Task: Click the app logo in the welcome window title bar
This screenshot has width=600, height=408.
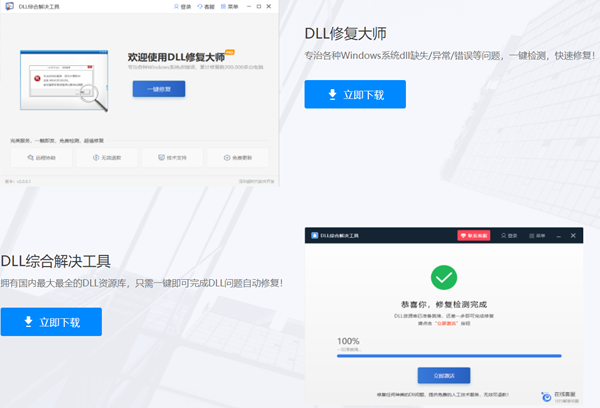Action: point(10,6)
